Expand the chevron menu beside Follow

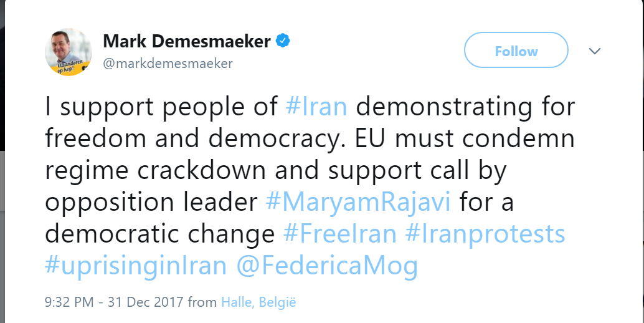pyautogui.click(x=595, y=51)
